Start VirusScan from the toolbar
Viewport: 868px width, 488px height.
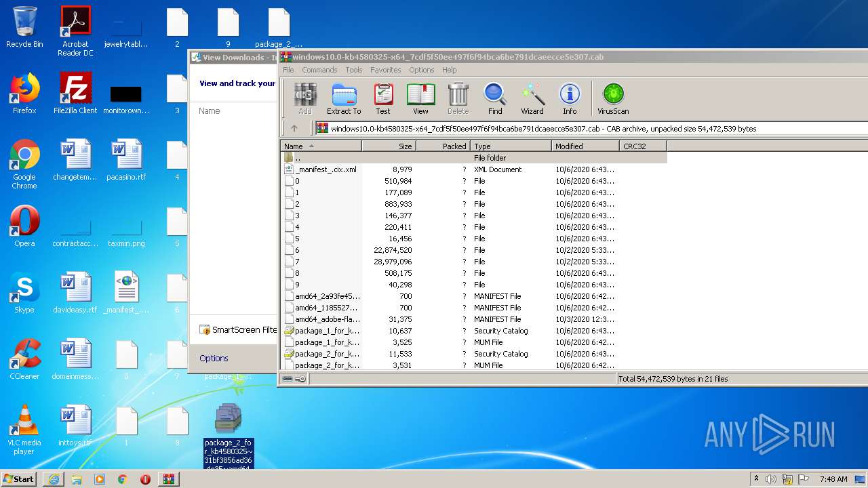pos(613,99)
